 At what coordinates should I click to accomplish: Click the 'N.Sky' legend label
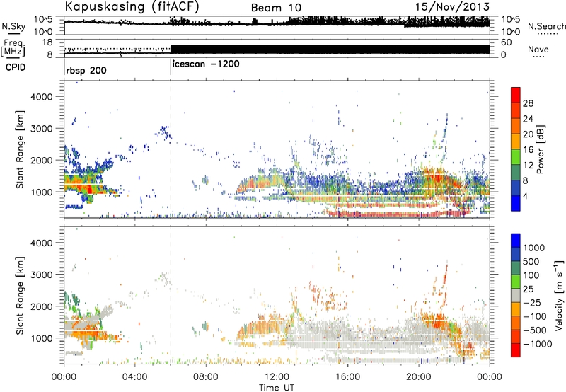[x=13, y=26]
